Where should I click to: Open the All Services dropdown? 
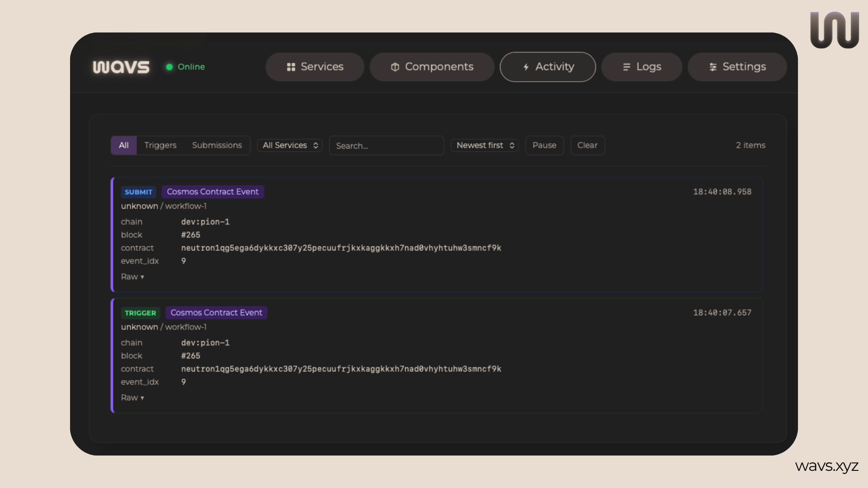coord(290,145)
